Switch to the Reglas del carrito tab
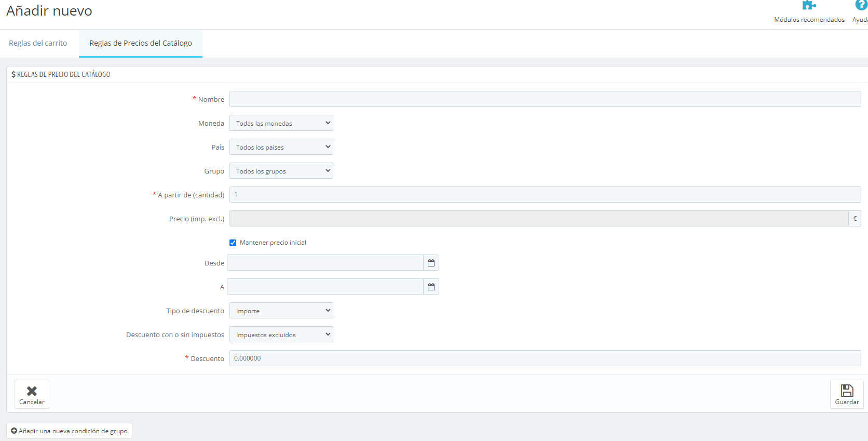This screenshot has width=868, height=441. click(38, 43)
